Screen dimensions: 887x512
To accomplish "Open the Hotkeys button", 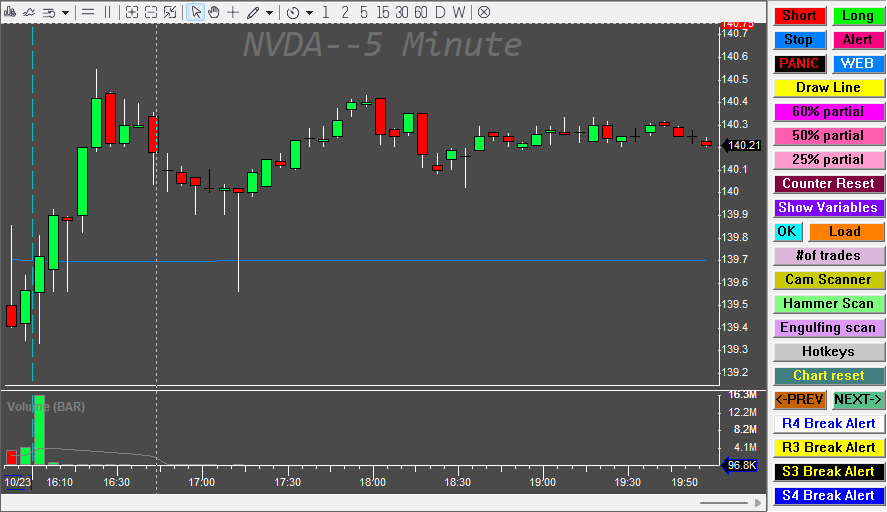I will tap(829, 351).
